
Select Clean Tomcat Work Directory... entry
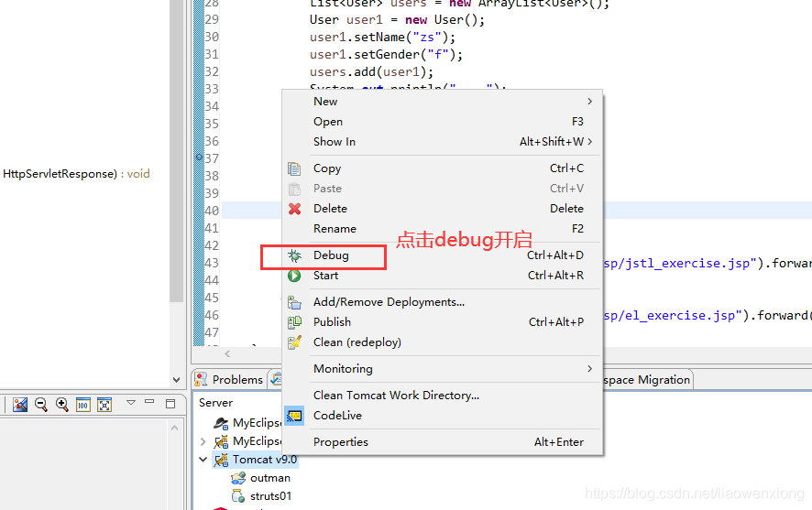tap(443, 396)
